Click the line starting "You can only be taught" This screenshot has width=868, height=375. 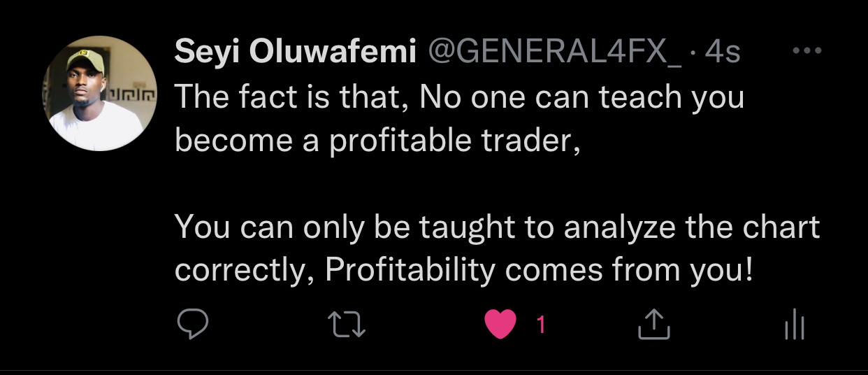coord(496,227)
